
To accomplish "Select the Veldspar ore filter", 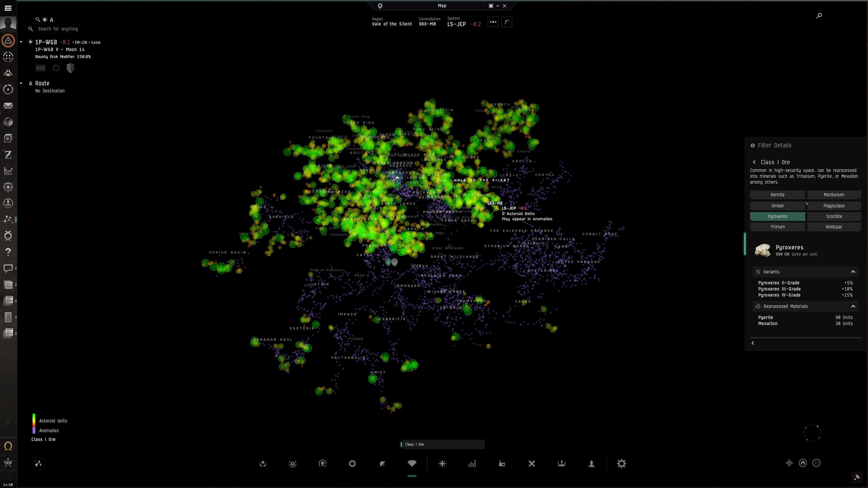I will tap(834, 227).
